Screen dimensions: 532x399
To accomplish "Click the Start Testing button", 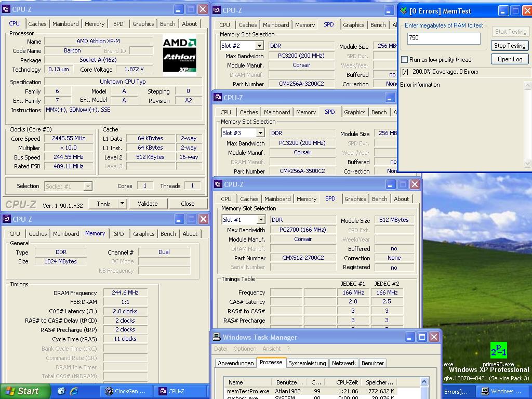I will coord(510,32).
